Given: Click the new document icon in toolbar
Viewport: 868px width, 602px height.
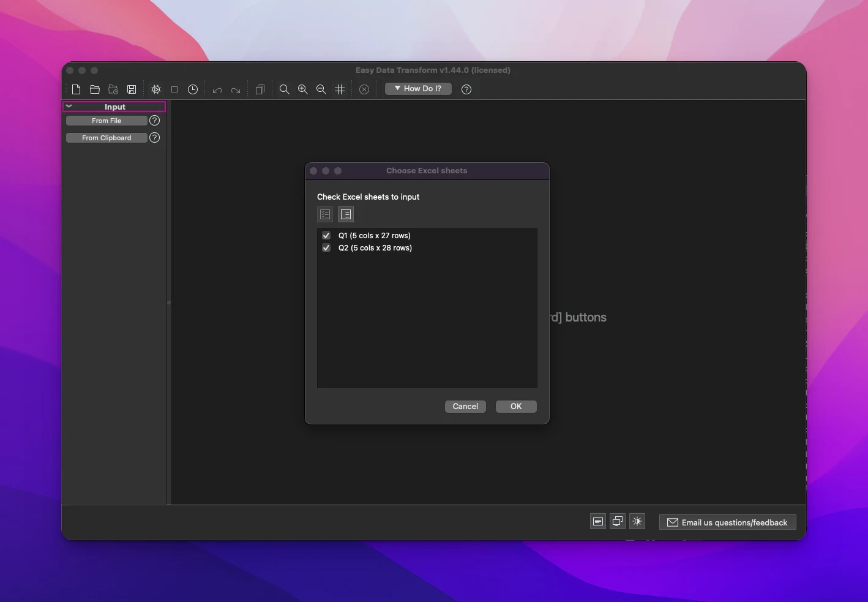Looking at the screenshot, I should point(77,89).
